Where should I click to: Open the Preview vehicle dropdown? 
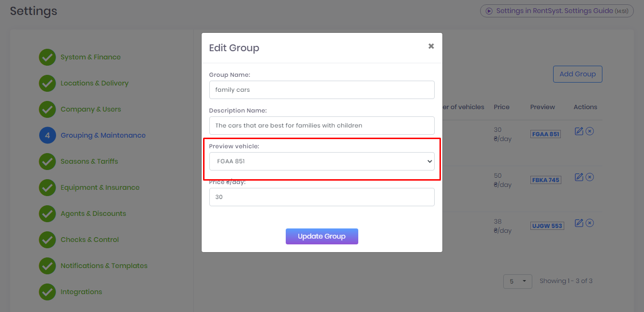(322, 161)
